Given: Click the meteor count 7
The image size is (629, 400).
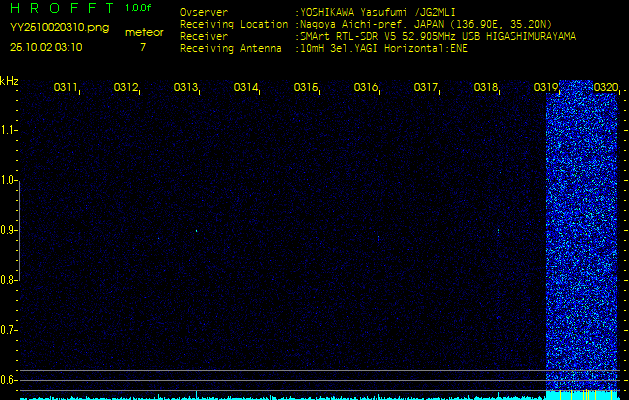Looking at the screenshot, I should click(143, 47).
